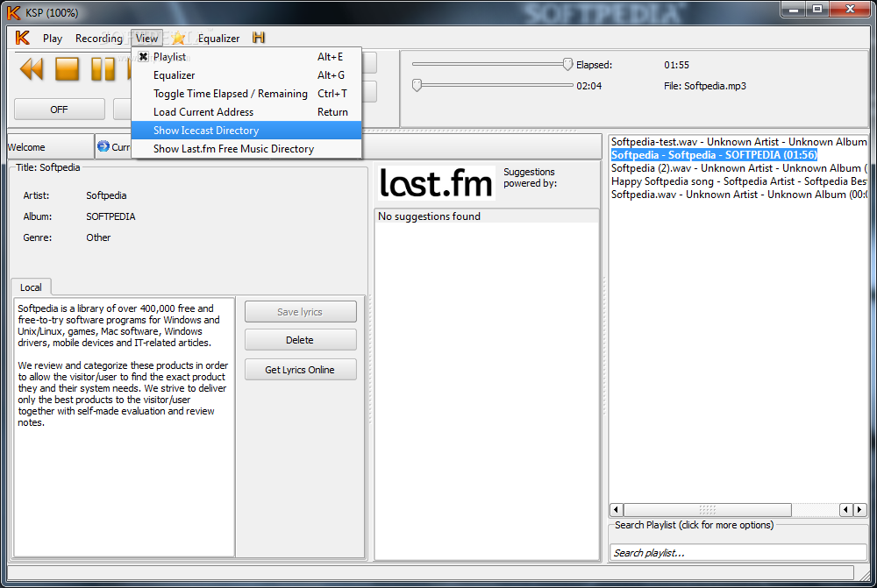Stop playback with the orange square button
Screen dimensions: 877x588
pyautogui.click(x=68, y=69)
